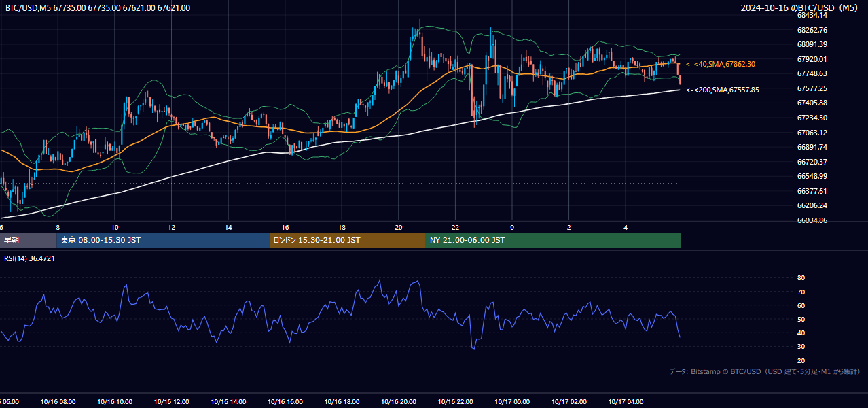Click price axis value 67748.63
The image size is (868, 408).
812,73
